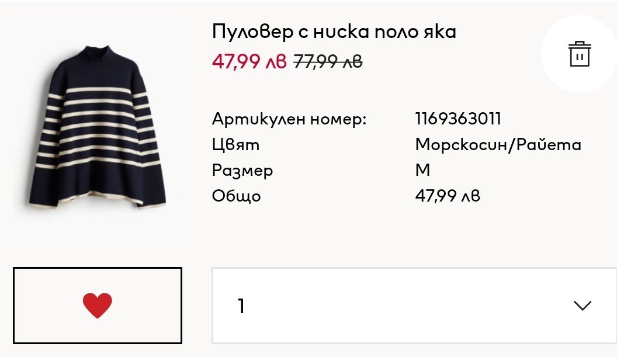
Task: Click the number 1 in quantity box
Action: (241, 306)
